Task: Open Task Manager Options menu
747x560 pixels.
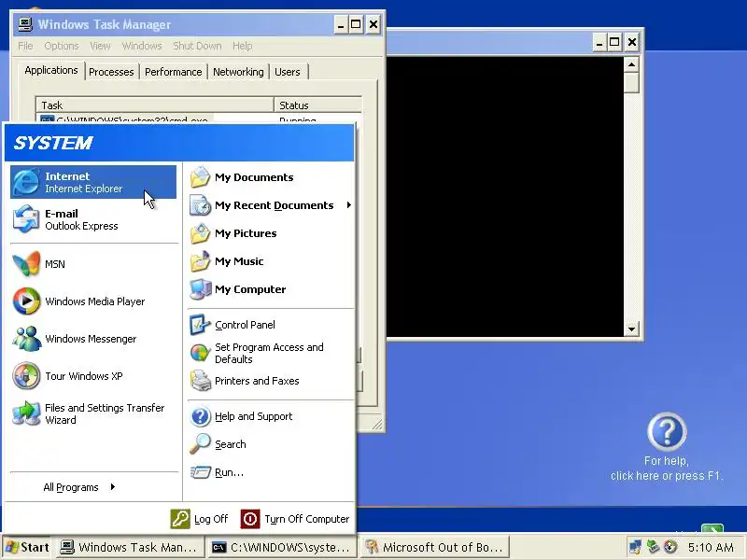Action: (x=62, y=46)
